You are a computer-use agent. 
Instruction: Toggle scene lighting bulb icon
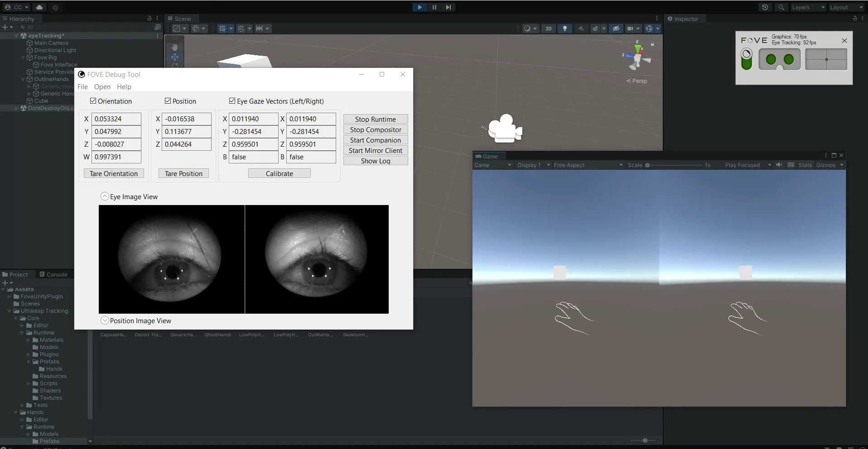[564, 29]
